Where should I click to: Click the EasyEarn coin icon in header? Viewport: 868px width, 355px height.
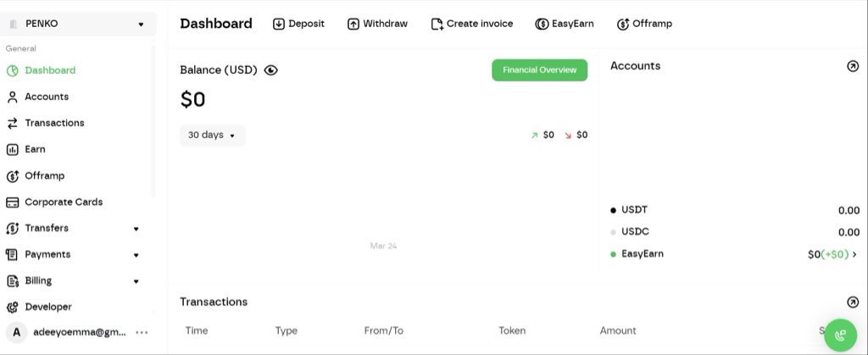[x=542, y=24]
